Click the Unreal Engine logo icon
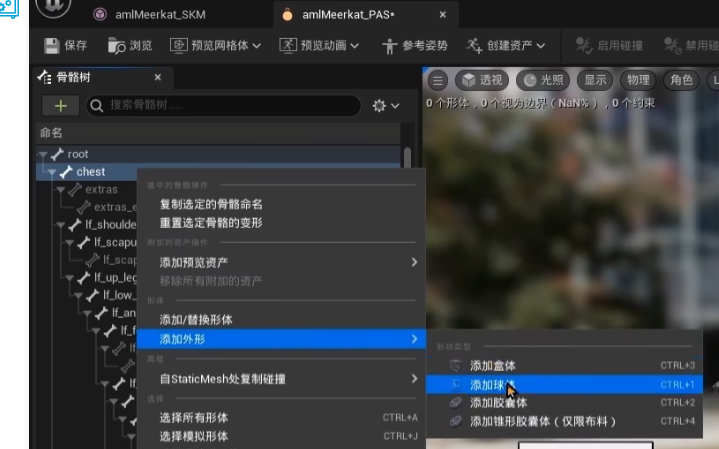This screenshot has width=719, height=449. coord(53,6)
